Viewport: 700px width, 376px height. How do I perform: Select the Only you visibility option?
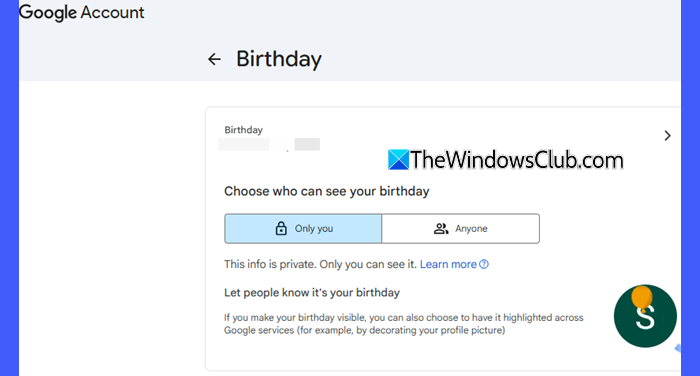coord(303,229)
